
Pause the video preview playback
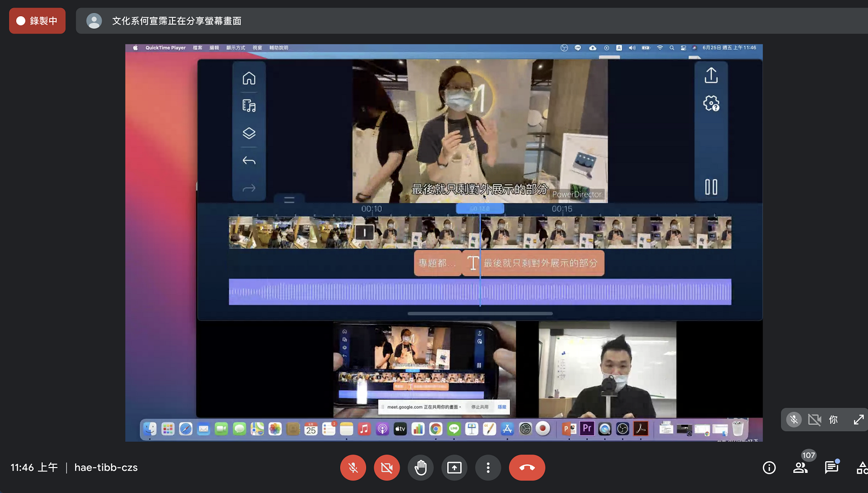click(x=711, y=187)
